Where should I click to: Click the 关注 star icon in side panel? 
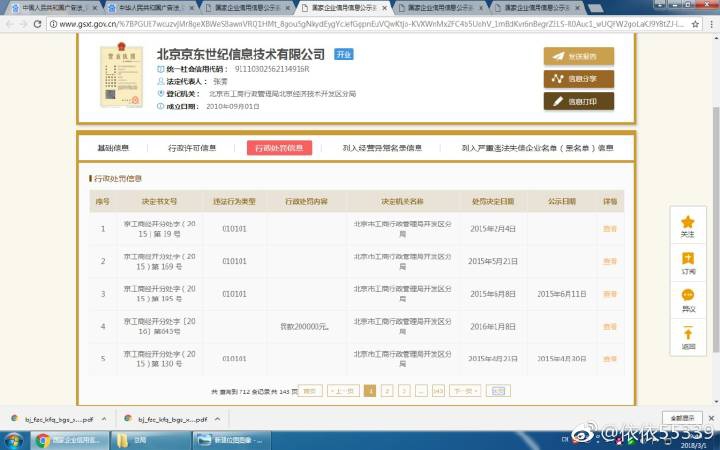click(687, 222)
